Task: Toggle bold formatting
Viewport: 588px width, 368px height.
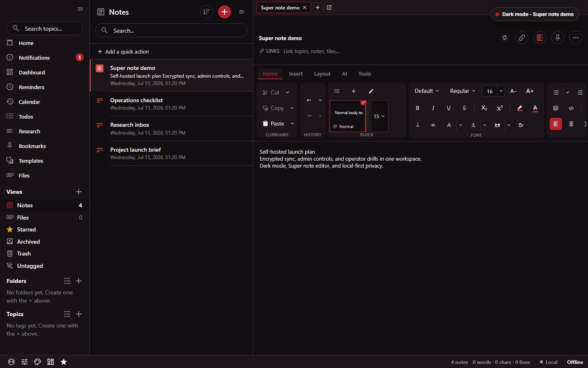Action: (x=418, y=108)
